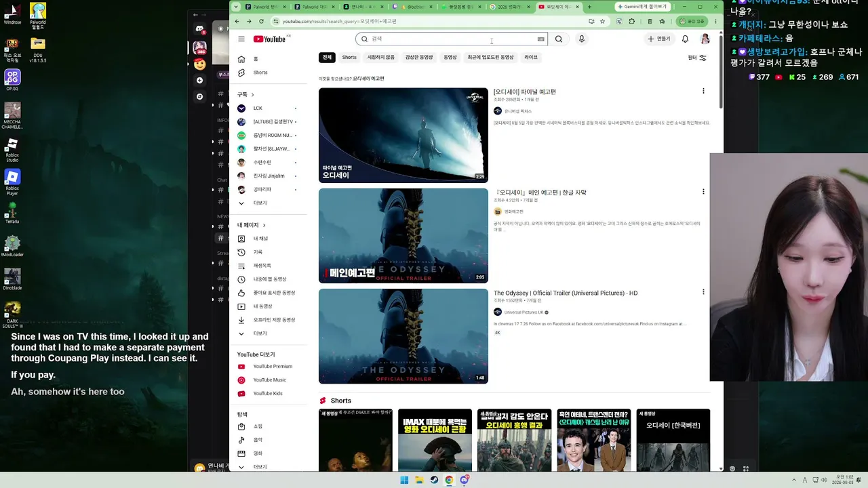Viewport: 868px width, 488px height.
Task: Open the 필터 filters panel
Action: coord(697,58)
